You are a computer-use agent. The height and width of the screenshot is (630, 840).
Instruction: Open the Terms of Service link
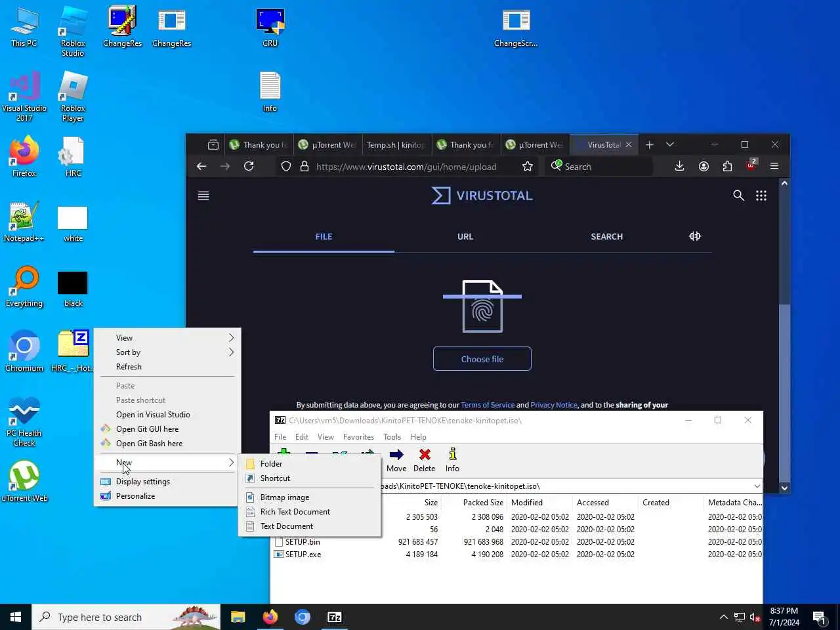[x=488, y=405]
